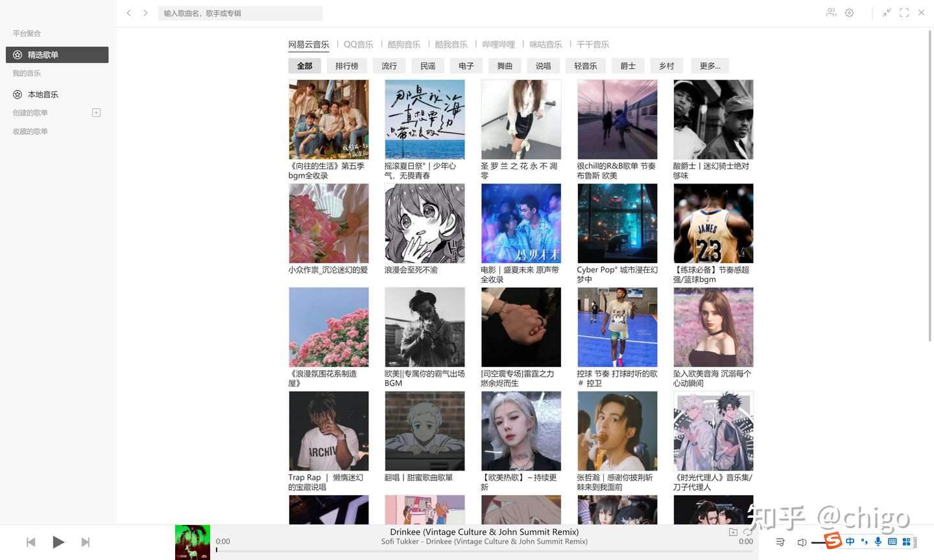Open the settings gear icon
934x560 pixels.
[849, 13]
